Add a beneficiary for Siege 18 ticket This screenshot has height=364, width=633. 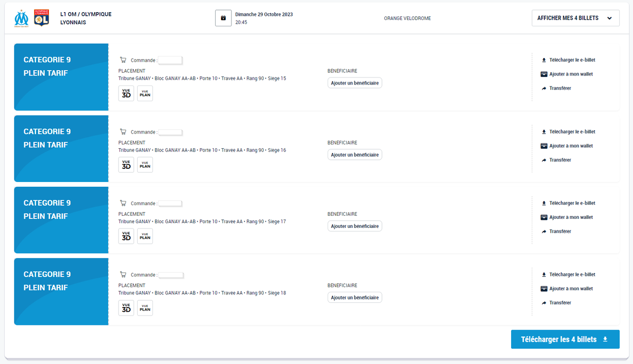(x=354, y=298)
